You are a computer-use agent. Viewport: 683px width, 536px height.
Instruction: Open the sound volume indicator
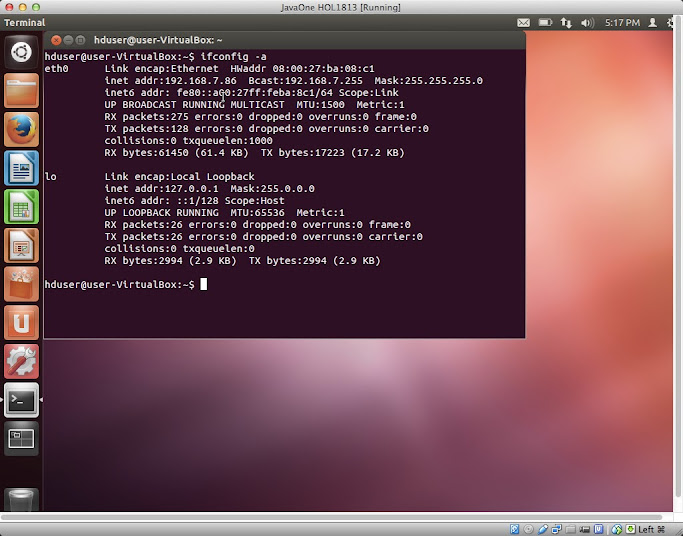click(x=587, y=23)
